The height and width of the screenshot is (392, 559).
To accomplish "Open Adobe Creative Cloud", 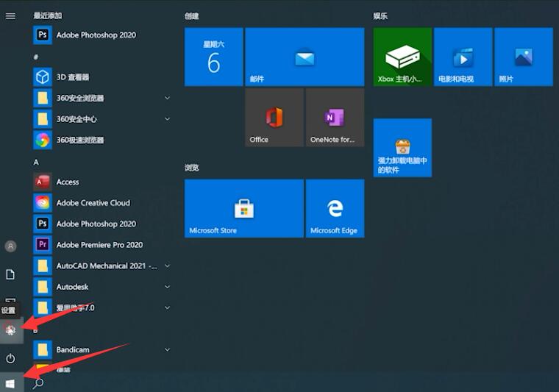I will 102,203.
